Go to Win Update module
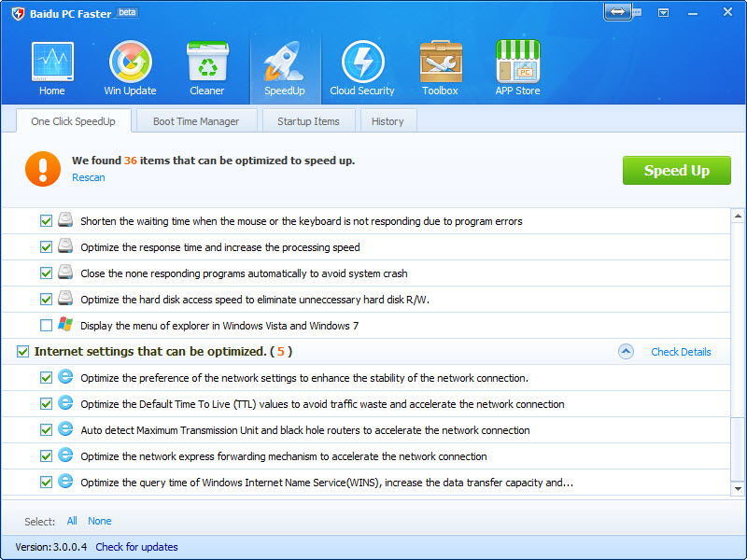This screenshot has height=560, width=747. tap(130, 69)
